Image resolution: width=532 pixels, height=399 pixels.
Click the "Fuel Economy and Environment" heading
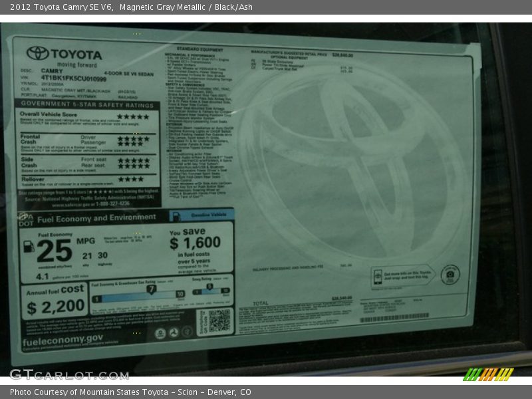(96, 219)
